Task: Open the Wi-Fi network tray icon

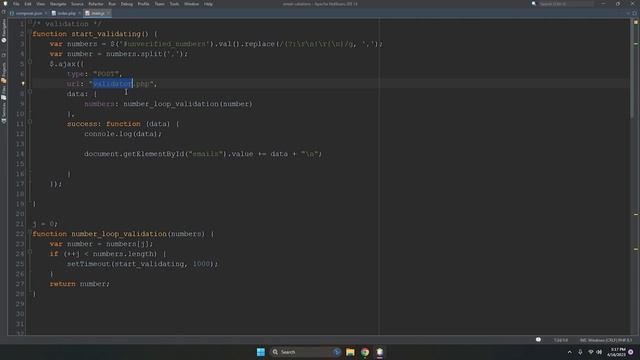Action: [x=591, y=352]
